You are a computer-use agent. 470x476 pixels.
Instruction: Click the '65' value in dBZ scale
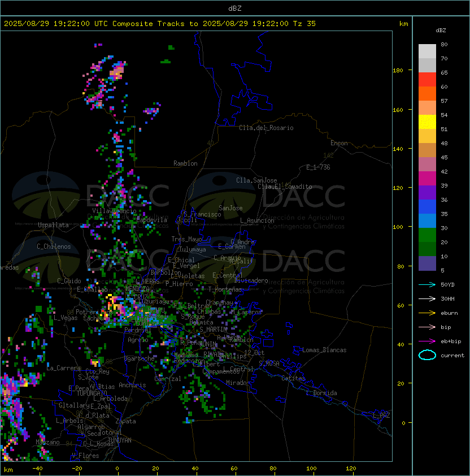444,72
